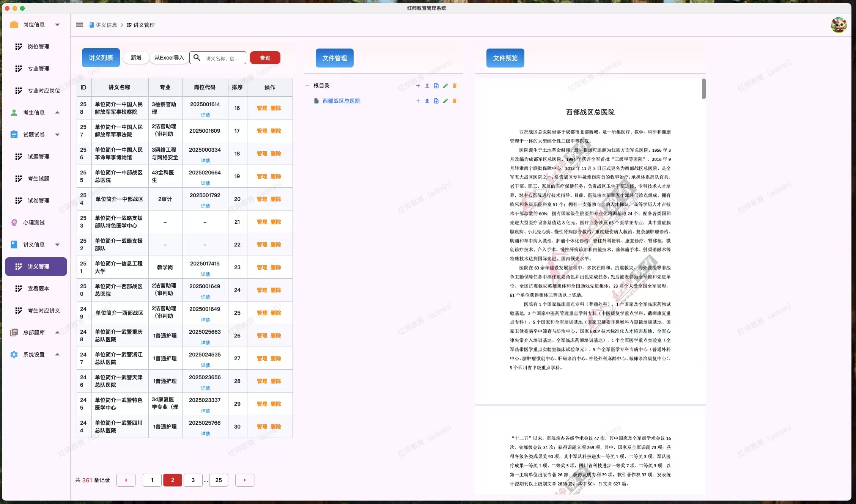Click the 从Excel导入 button
856x504 pixels.
(x=169, y=58)
